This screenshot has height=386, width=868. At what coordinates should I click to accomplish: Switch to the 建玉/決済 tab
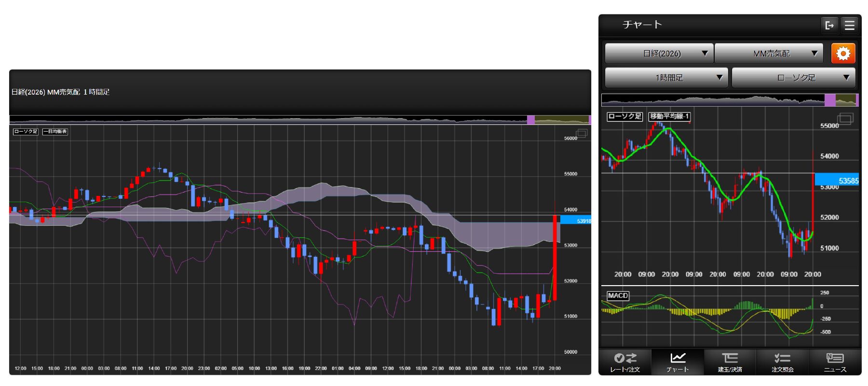pyautogui.click(x=730, y=362)
